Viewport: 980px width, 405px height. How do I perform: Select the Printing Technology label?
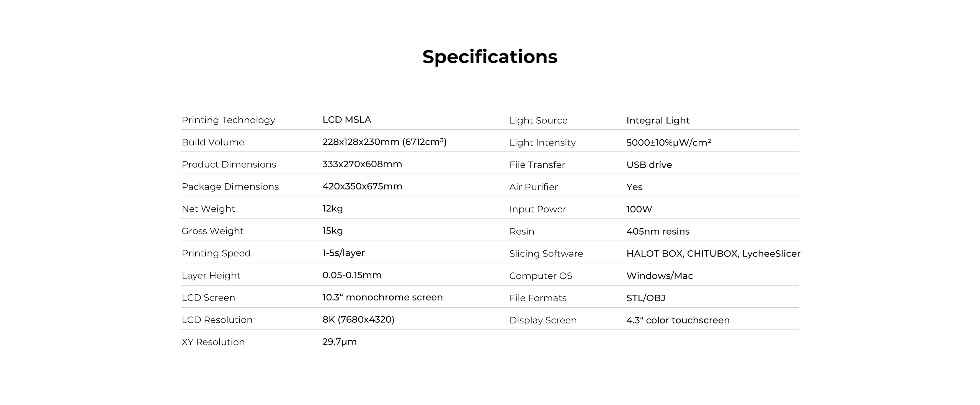pos(228,120)
